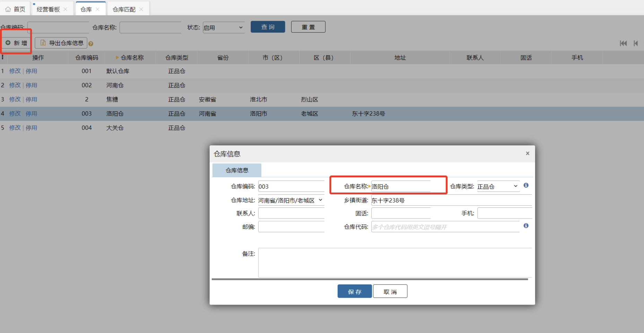
Task: Click 导出仓库信息 export button
Action: tap(61, 43)
